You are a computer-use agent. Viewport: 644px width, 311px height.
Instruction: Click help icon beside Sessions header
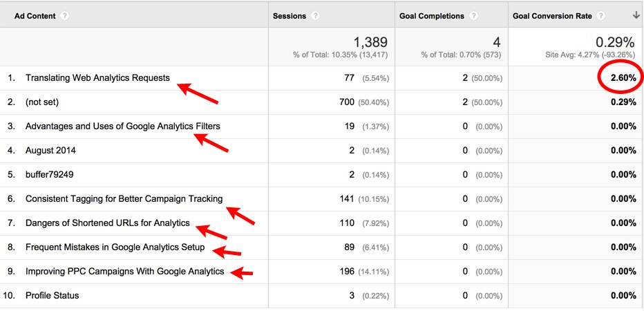(315, 16)
